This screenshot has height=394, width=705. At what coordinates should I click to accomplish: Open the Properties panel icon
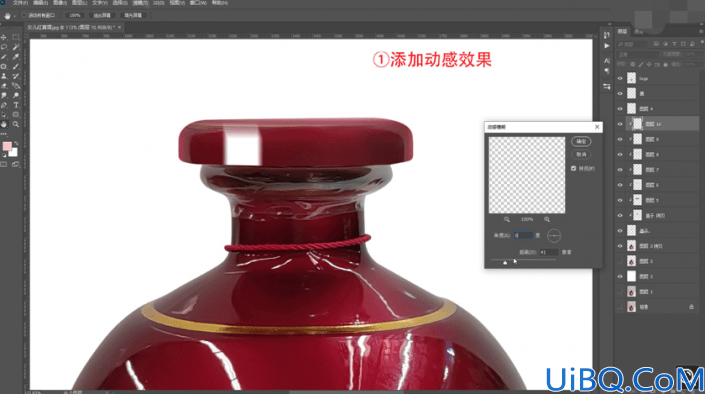[607, 86]
